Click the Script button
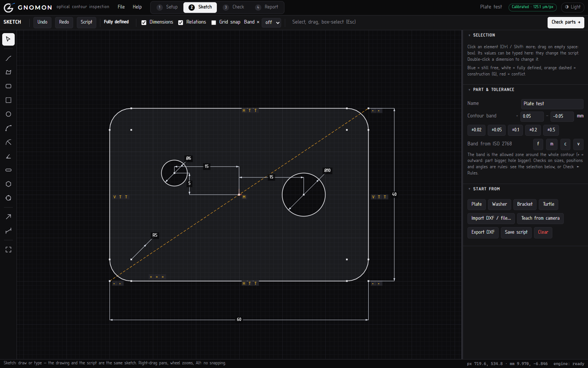Screen dimensions: 588x368 tap(86, 22)
